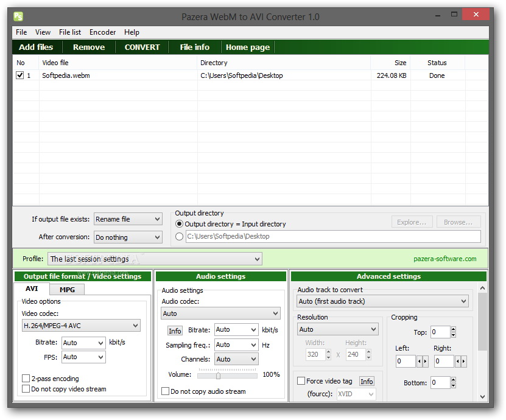Image resolution: width=506 pixels, height=420 pixels.
Task: Click the Browse... button
Action: pyautogui.click(x=459, y=222)
